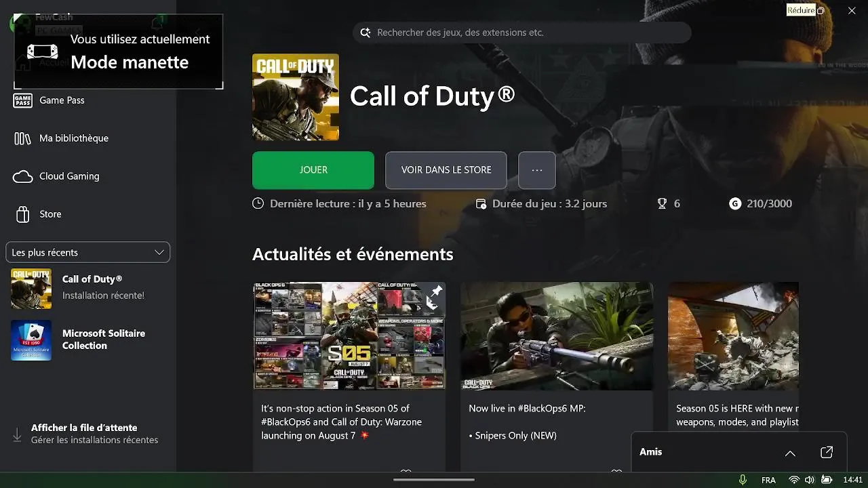This screenshot has width=868, height=488.
Task: Click Call of Duty sidebar thumbnail
Action: (31, 289)
